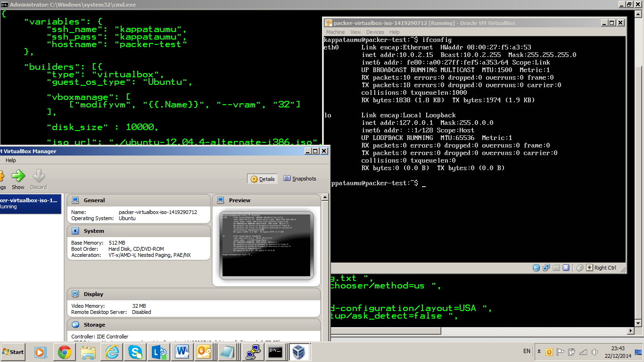This screenshot has width=644, height=362.
Task: Open Skype from the taskbar
Action: tap(135, 352)
